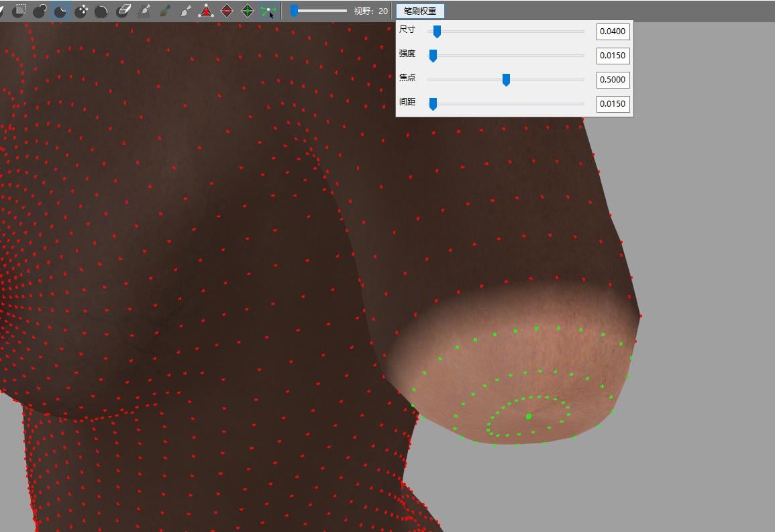Viewport: 775px width, 532px height.
Task: Click the 笔刷权重 button
Action: coord(420,11)
